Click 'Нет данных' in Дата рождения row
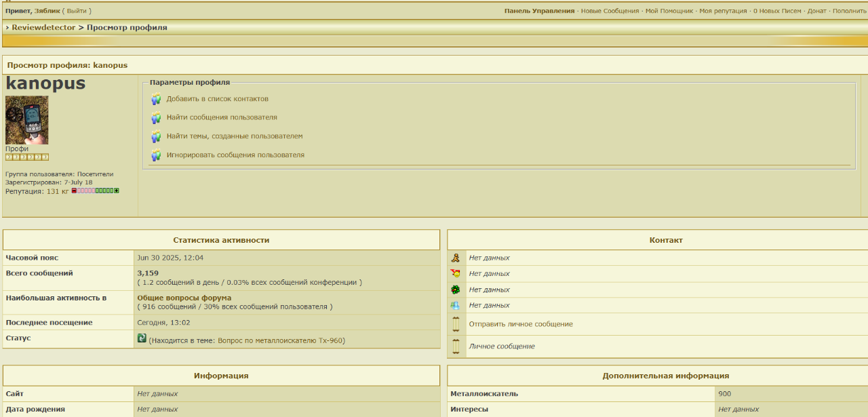 pos(157,410)
